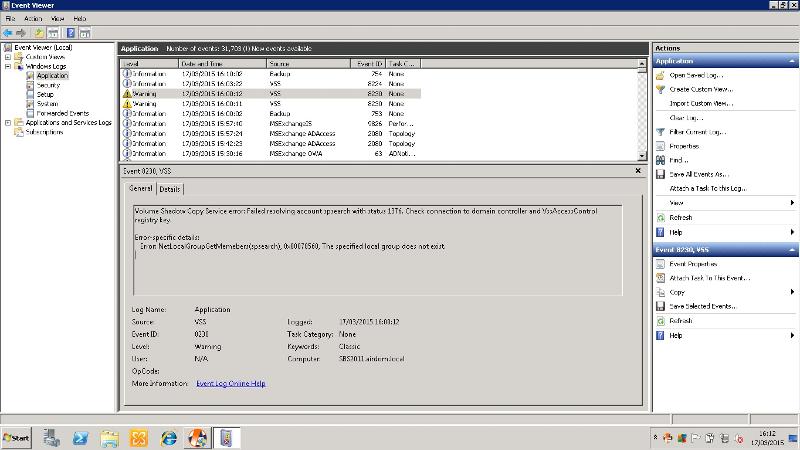Viewport: 800px width, 450px height.
Task: Open Windows Explorer folder from taskbar
Action: [110, 438]
